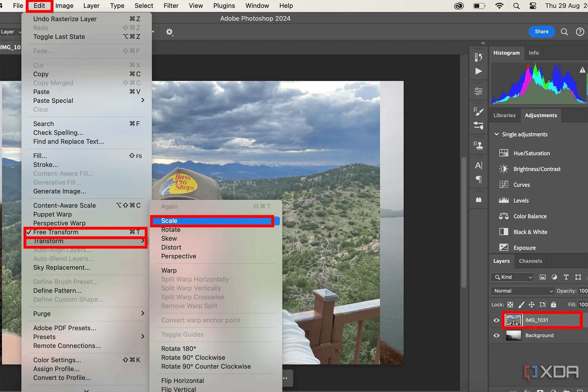Expand the Paste Special submenu

(x=87, y=101)
